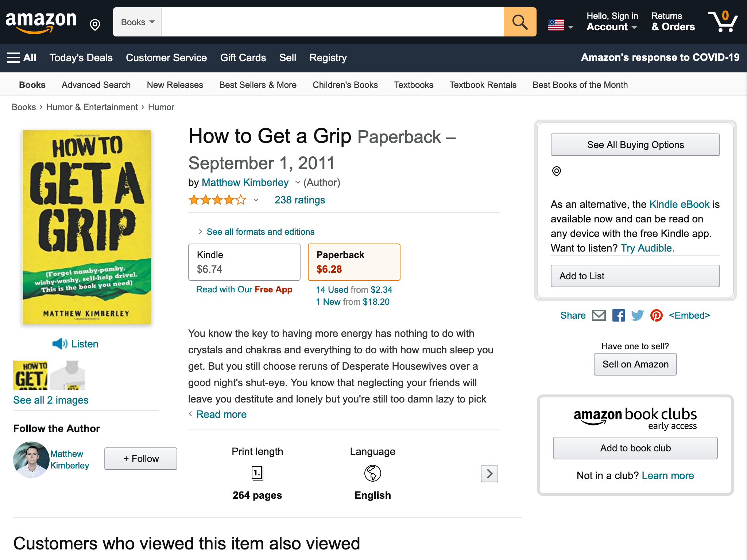Share via the email envelope icon
The image size is (747, 560).
click(599, 315)
